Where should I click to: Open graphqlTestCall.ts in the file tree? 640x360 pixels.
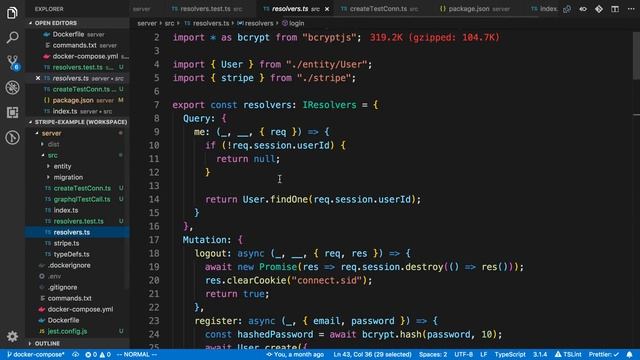(78, 199)
